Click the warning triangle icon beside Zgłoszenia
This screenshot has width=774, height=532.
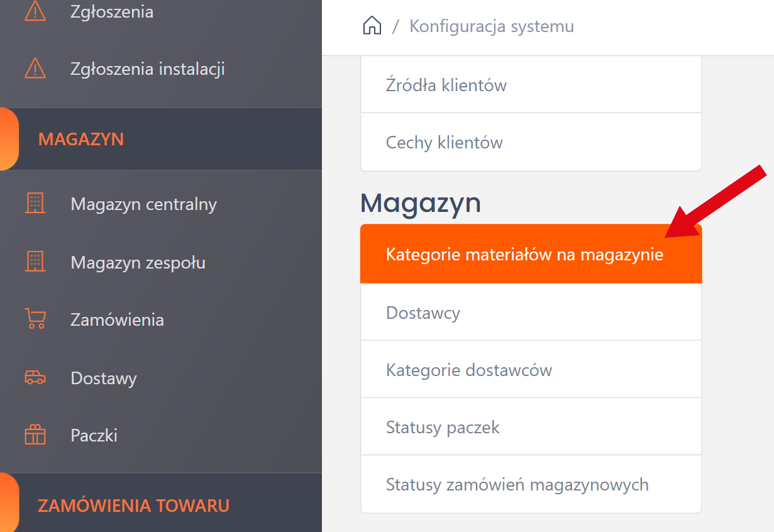point(35,11)
